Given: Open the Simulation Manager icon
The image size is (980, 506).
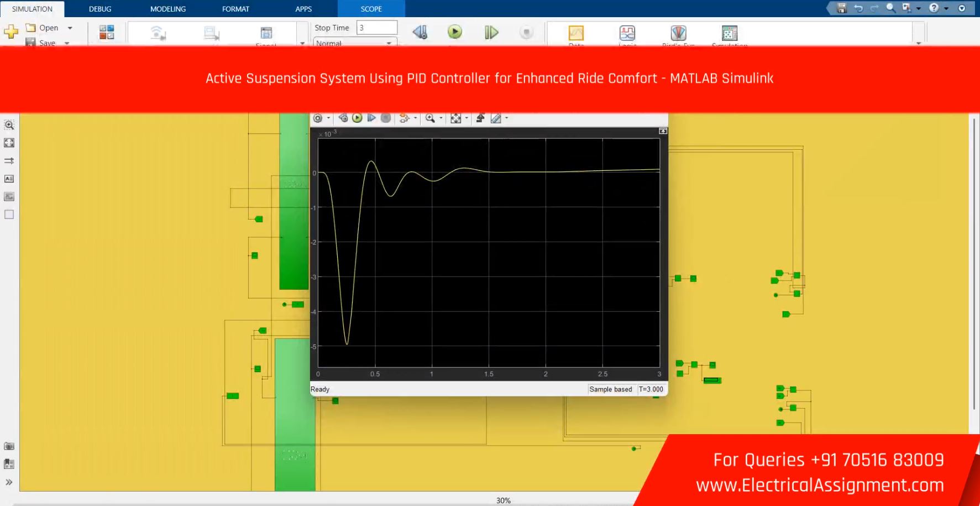Looking at the screenshot, I should (730, 33).
